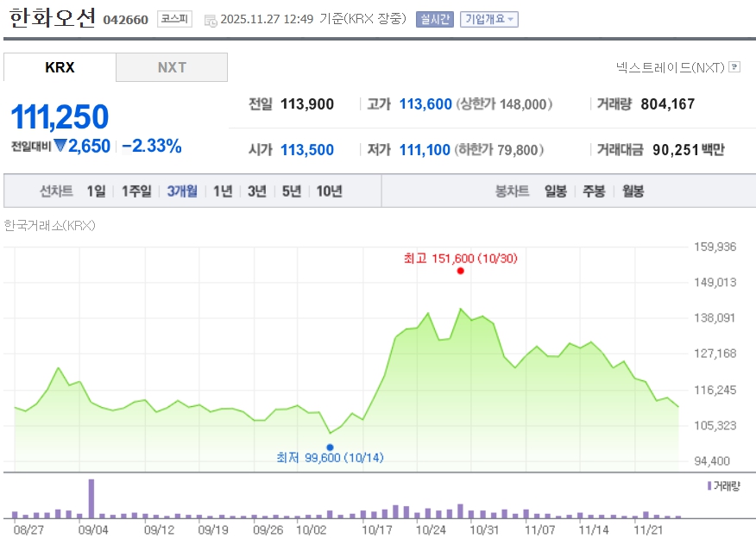This screenshot has height=551, width=756.
Task: Show the 1년 line chart
Action: point(223,191)
